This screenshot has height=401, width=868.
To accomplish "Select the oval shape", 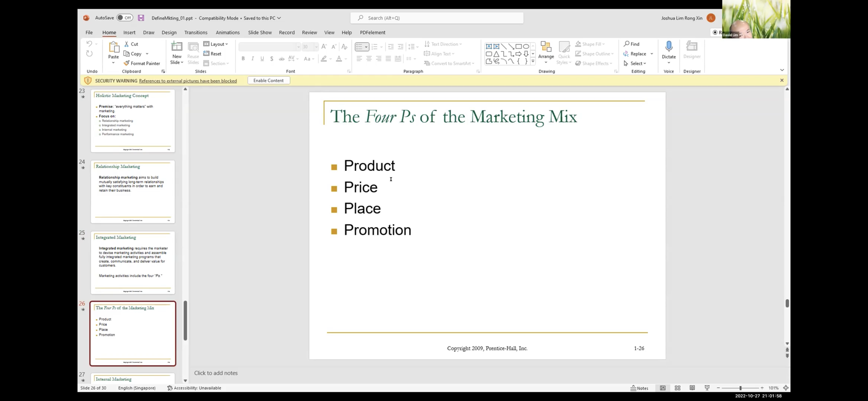I will tap(526, 46).
